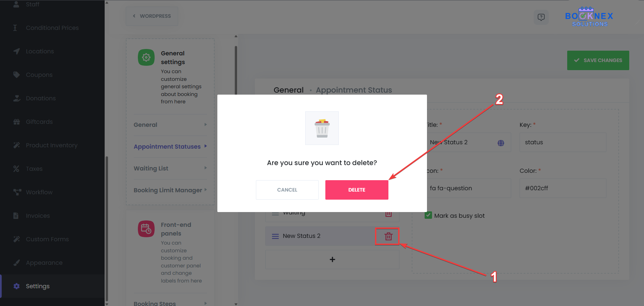The height and width of the screenshot is (306, 644).
Task: Confirm deletion with the DELETE button
Action: coord(357,190)
